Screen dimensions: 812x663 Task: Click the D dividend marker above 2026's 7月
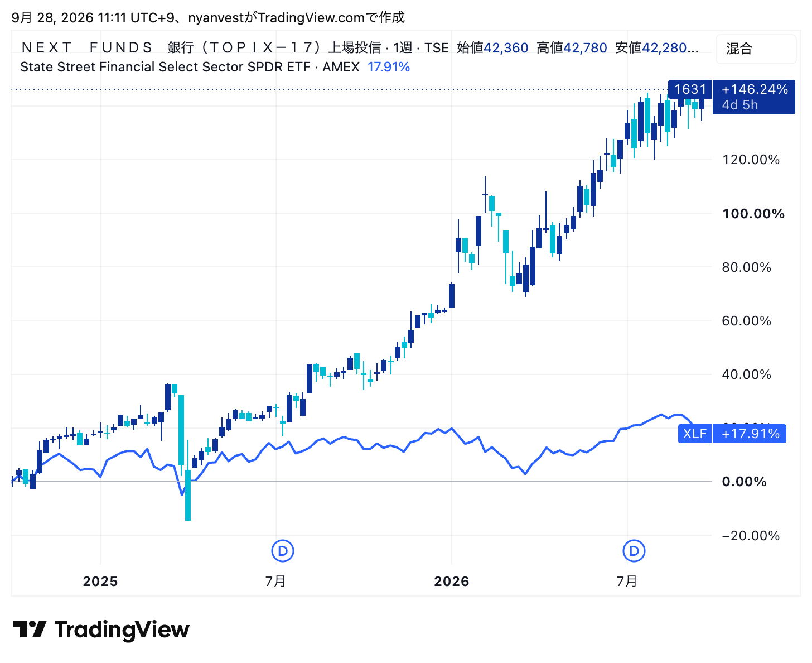(x=634, y=551)
